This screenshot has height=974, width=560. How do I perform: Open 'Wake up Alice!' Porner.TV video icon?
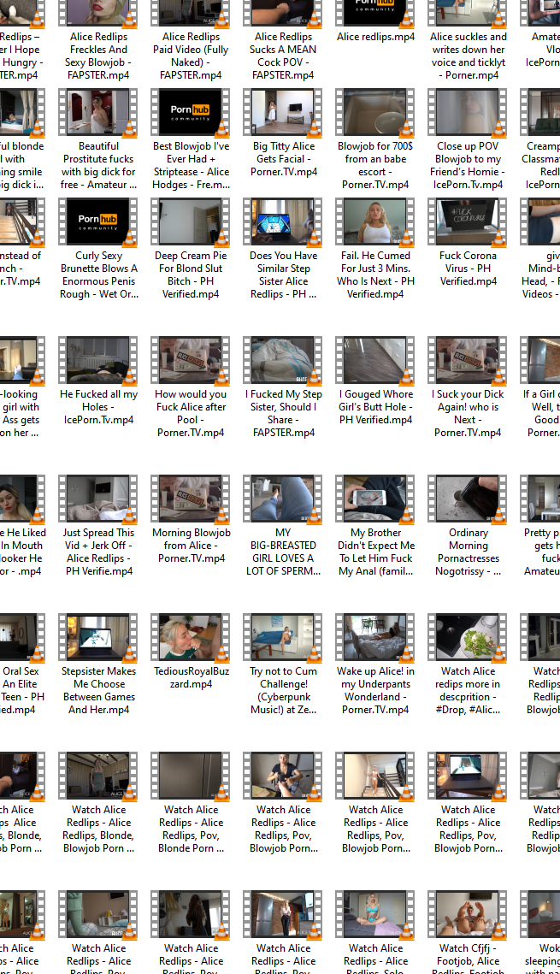click(x=375, y=638)
